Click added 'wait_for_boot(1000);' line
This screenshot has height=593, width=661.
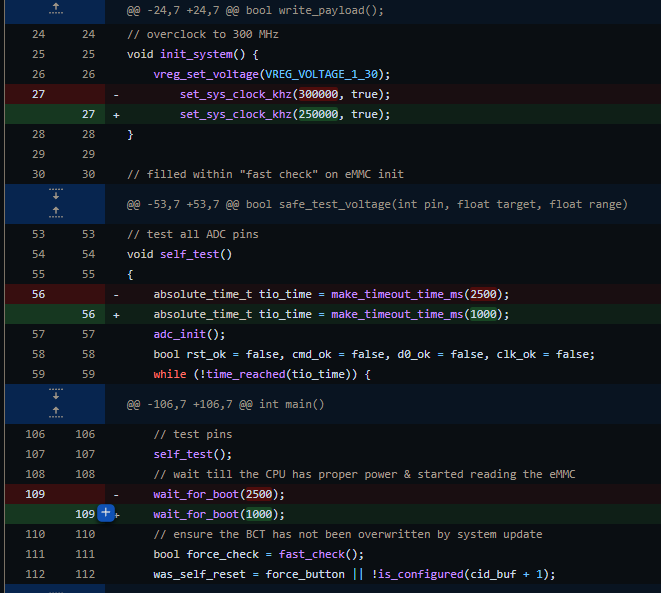pos(219,514)
